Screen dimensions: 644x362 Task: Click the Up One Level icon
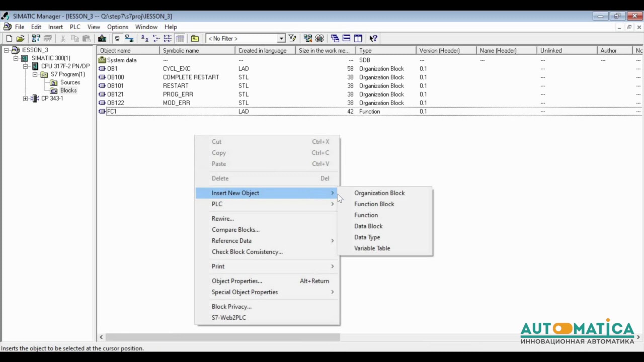point(195,38)
